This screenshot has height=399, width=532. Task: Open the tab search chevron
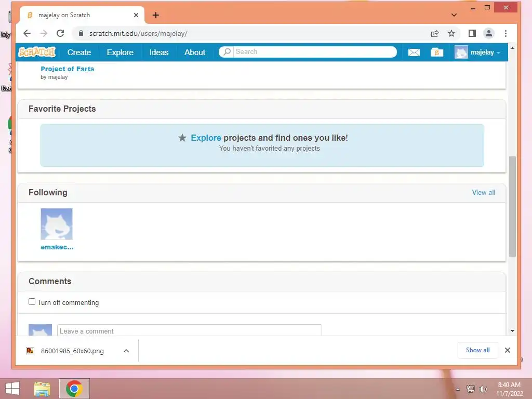pos(454,15)
